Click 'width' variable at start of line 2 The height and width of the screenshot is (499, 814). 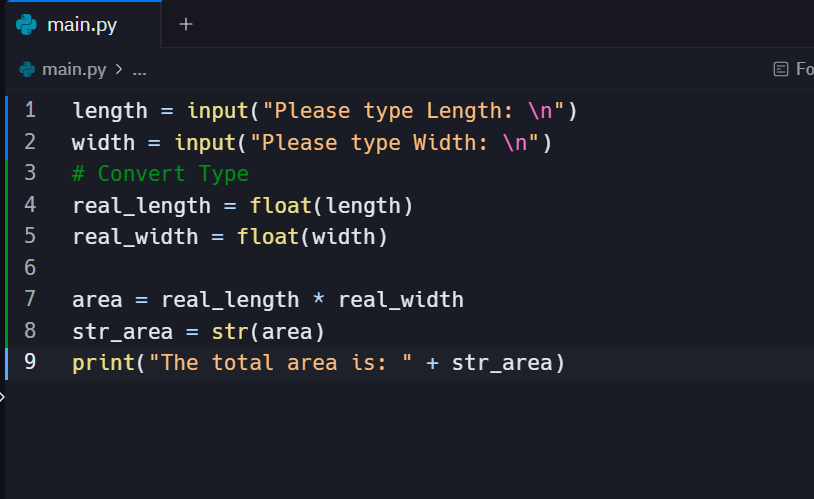pos(104,143)
